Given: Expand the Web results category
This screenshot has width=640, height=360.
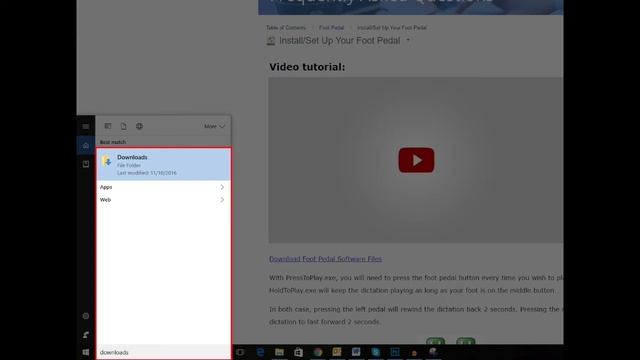Looking at the screenshot, I should [164, 200].
